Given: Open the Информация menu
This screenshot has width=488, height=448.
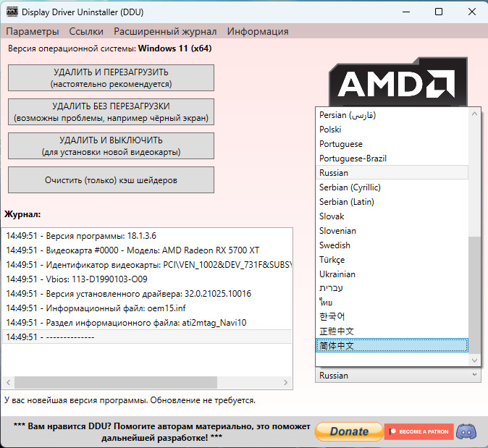Looking at the screenshot, I should point(258,31).
